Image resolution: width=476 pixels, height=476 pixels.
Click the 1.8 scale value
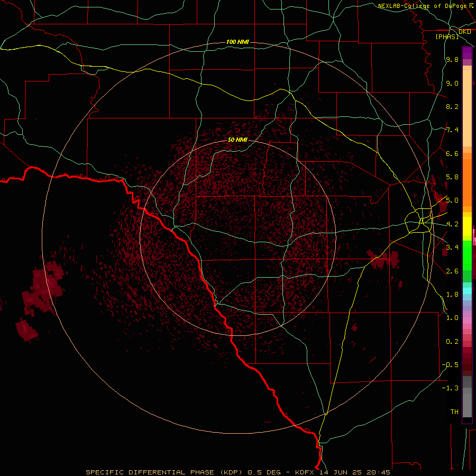pos(452,295)
